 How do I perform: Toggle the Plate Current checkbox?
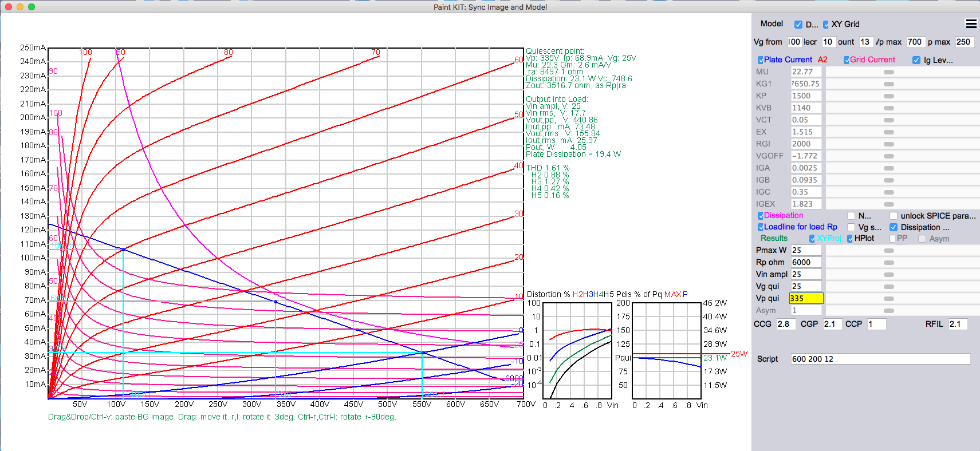tap(761, 60)
